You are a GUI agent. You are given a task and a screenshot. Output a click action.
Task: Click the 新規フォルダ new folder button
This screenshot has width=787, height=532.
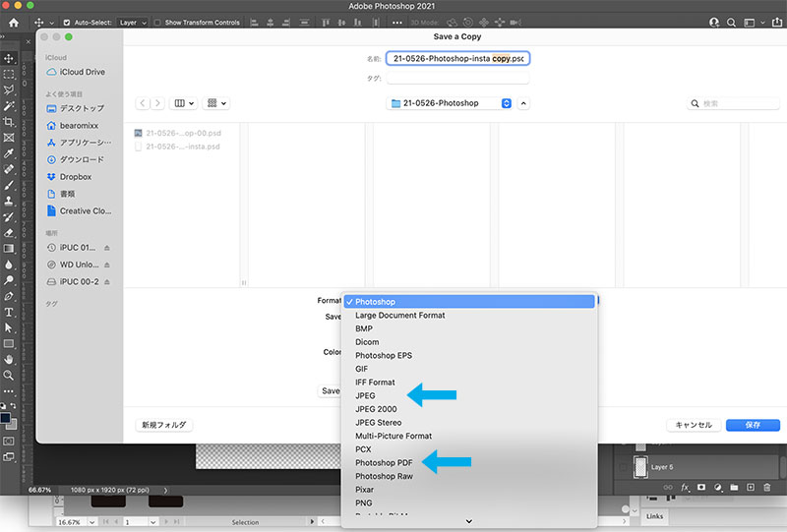click(163, 425)
